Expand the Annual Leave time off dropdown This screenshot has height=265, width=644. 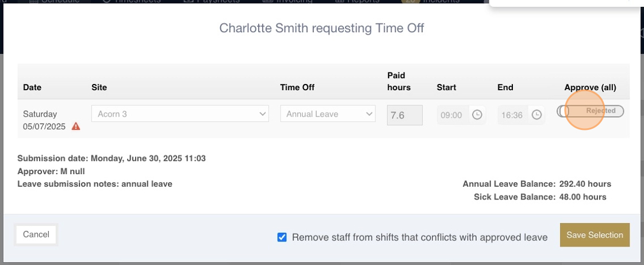[328, 114]
